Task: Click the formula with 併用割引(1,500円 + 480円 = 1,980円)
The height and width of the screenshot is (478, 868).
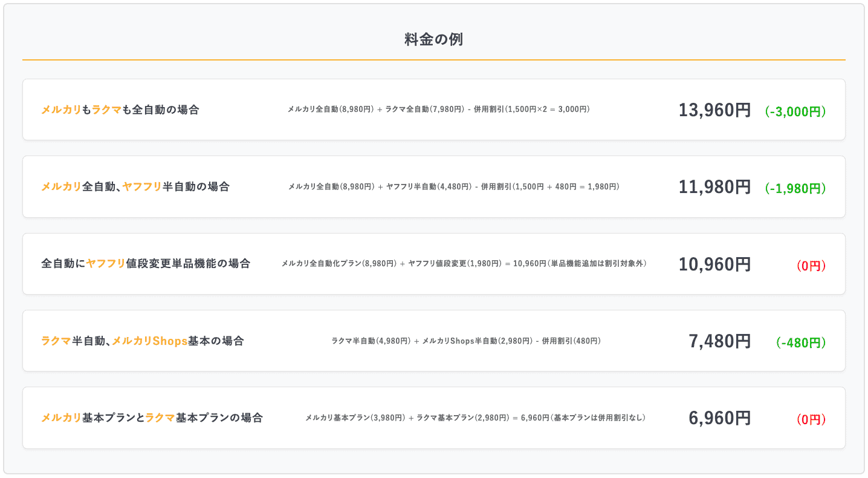Action: click(x=454, y=186)
